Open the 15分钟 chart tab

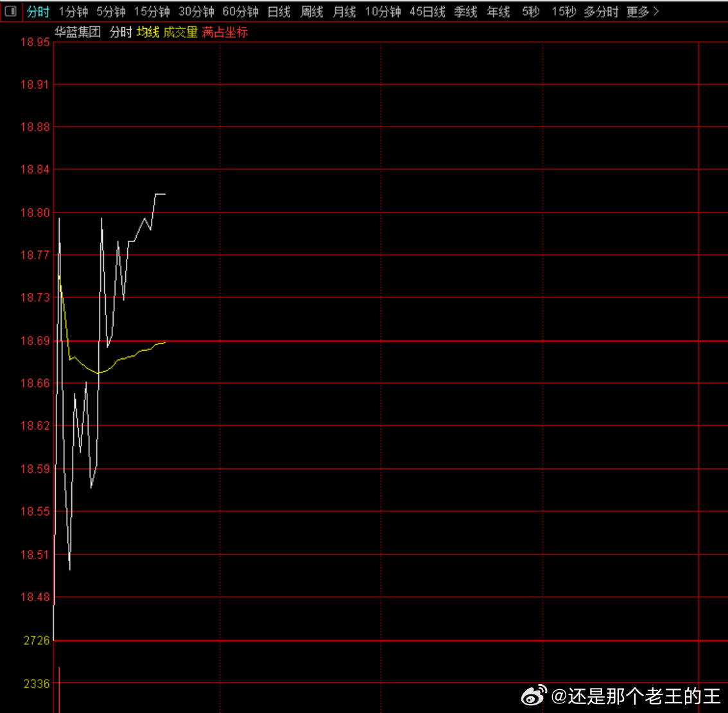click(x=152, y=12)
